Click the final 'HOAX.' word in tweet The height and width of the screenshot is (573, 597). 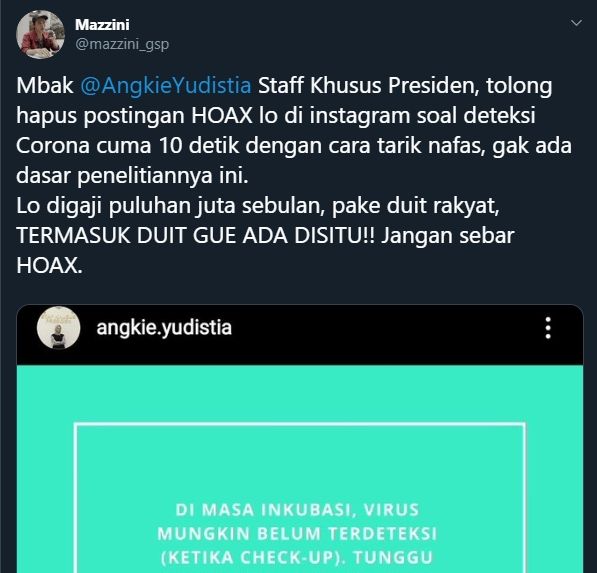[49, 265]
